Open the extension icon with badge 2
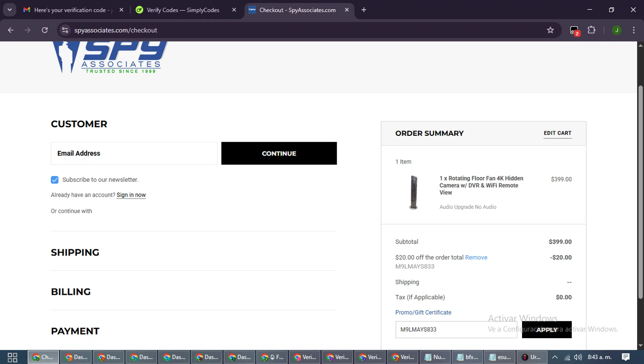 574,31
